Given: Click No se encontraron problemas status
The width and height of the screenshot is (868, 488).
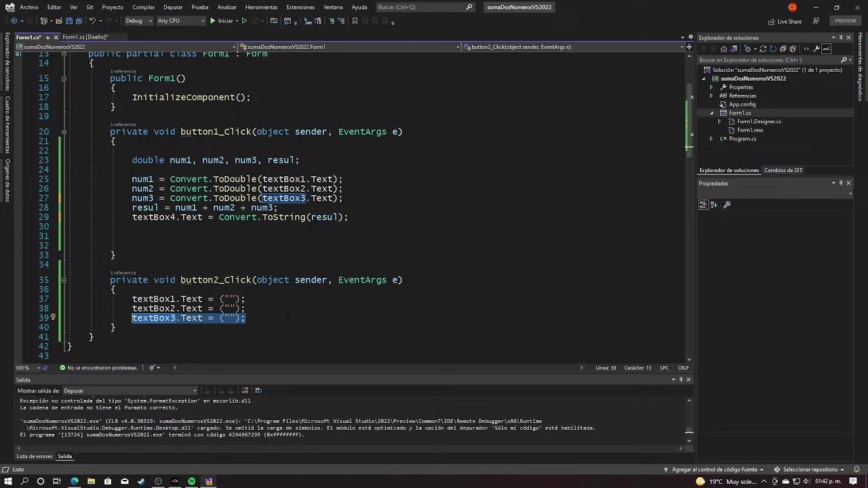Looking at the screenshot, I should pos(98,367).
